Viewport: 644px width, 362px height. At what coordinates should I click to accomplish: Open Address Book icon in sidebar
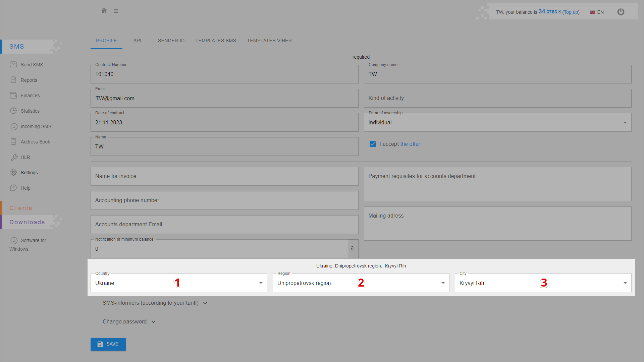pos(13,141)
